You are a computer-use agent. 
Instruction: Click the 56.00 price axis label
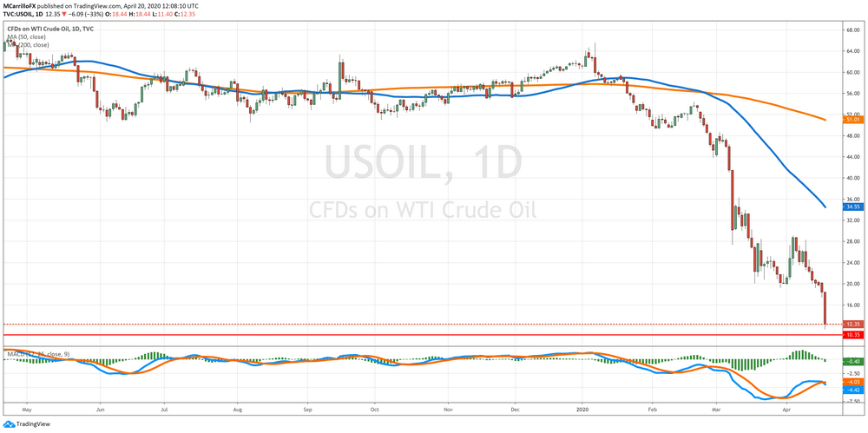pyautogui.click(x=852, y=94)
